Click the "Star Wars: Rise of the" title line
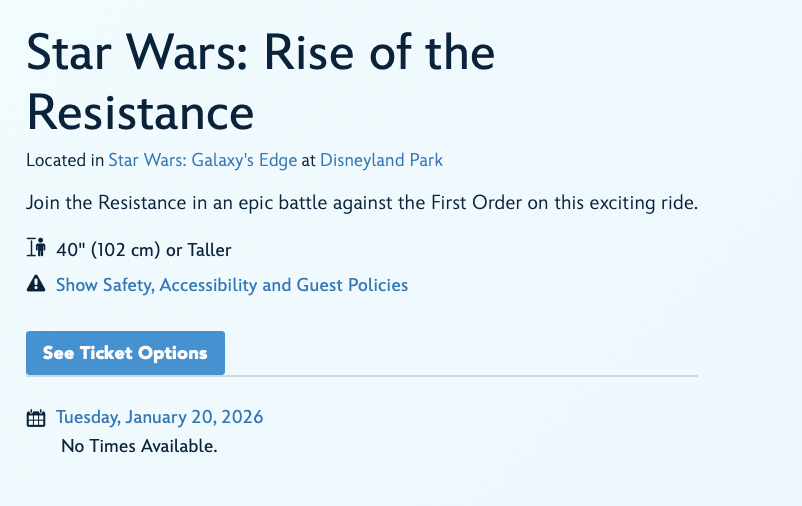The height and width of the screenshot is (506, 802). (x=260, y=54)
